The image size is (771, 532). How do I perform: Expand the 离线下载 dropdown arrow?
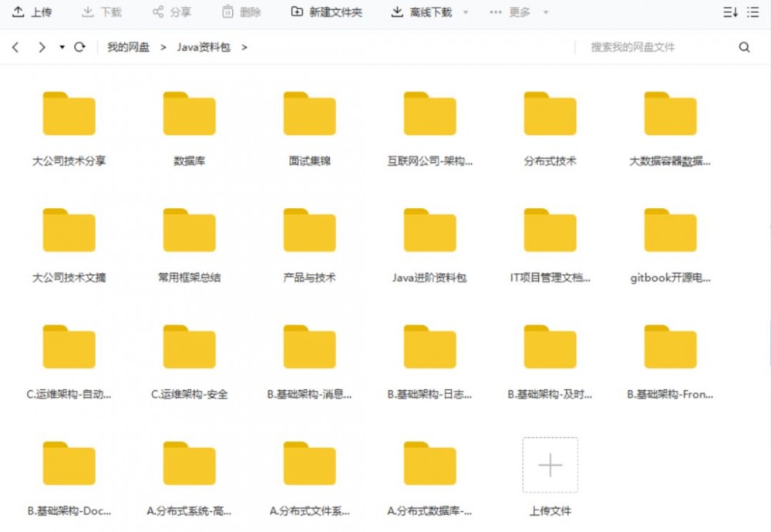pyautogui.click(x=466, y=12)
